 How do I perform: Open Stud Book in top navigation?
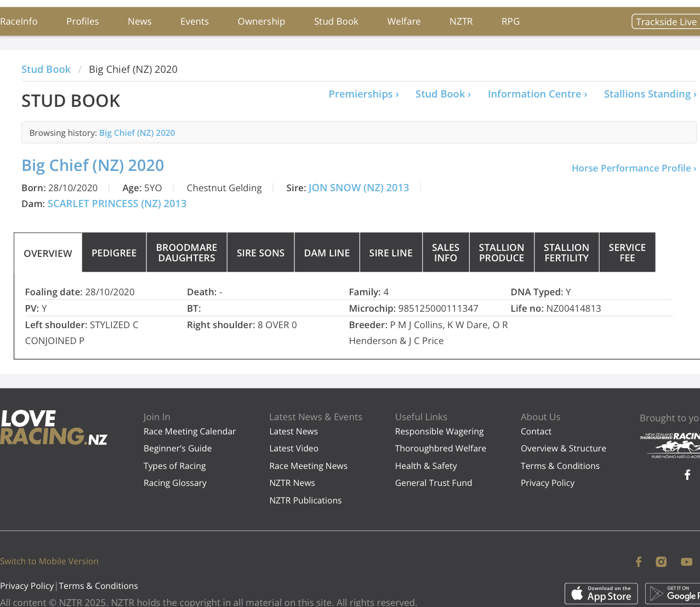[x=336, y=21]
